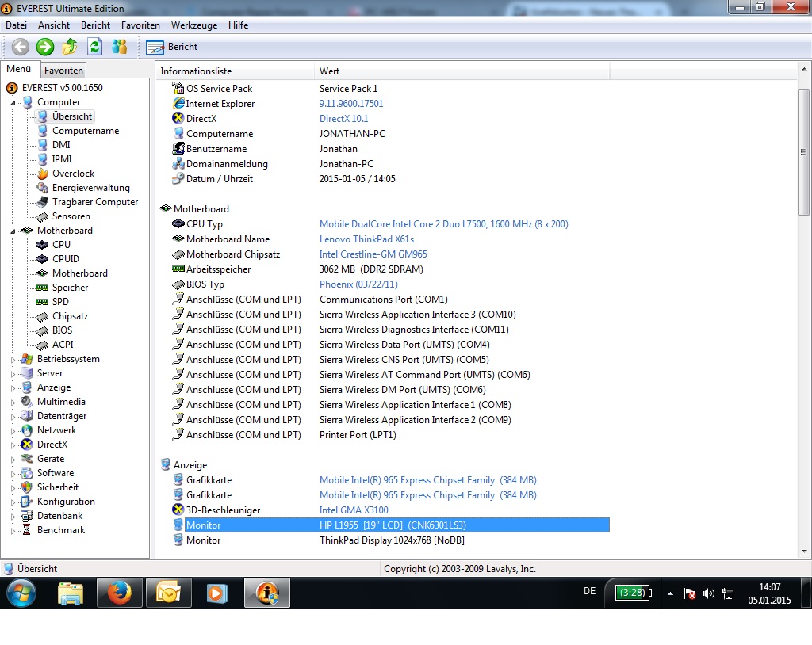This screenshot has width=812, height=645.
Task: Expand the Betriebssystem tree node
Action: tap(13, 359)
